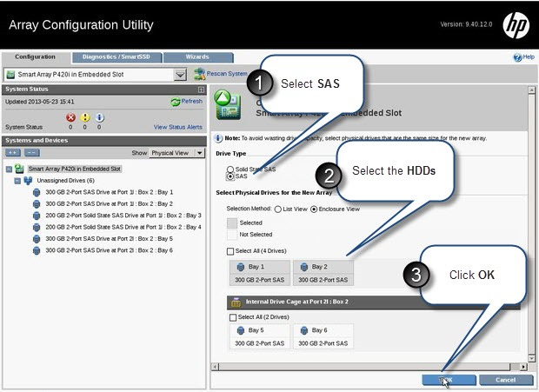The height and width of the screenshot is (392, 539).
Task: Open the controller selection dropdown arrow
Action: click(x=180, y=75)
